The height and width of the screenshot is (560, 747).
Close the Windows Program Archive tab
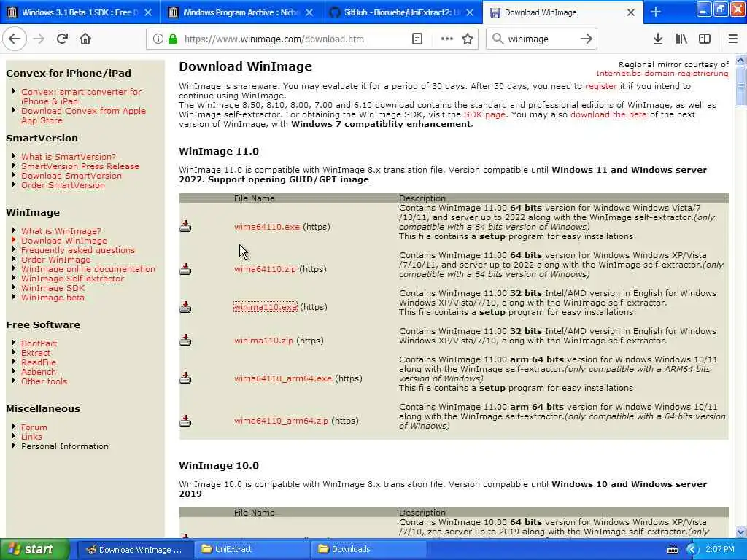click(309, 12)
